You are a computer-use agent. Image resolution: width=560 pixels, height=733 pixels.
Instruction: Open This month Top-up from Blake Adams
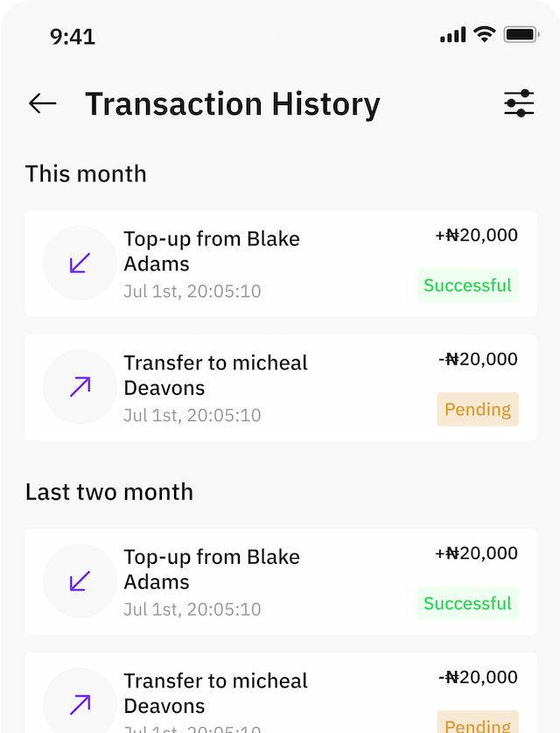281,264
